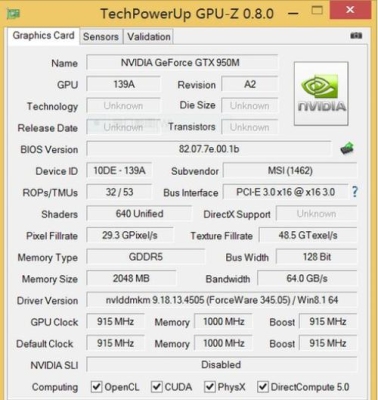Click the "Computing" label
This screenshot has height=400, width=378.
(x=55, y=387)
